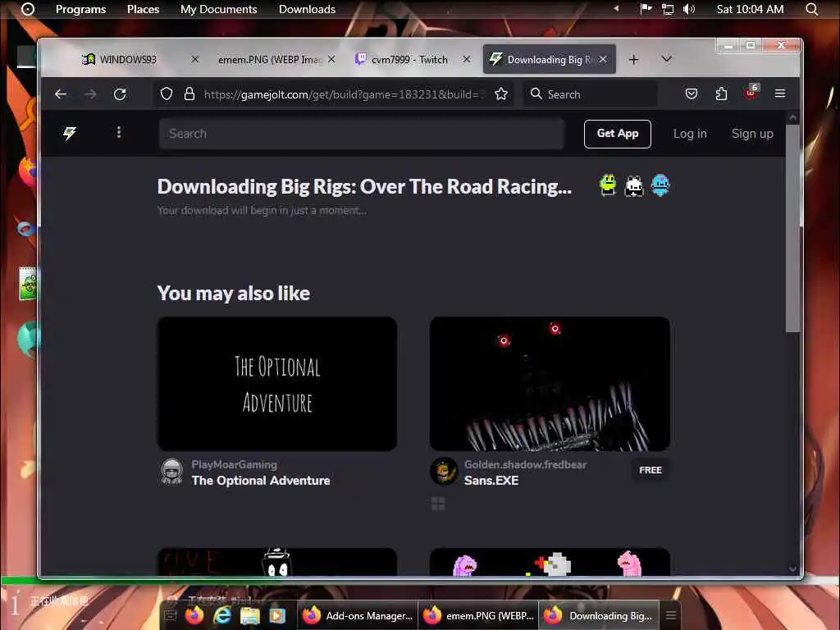The height and width of the screenshot is (630, 840).
Task: Close the cvm7999 Twitch tab
Action: (467, 59)
